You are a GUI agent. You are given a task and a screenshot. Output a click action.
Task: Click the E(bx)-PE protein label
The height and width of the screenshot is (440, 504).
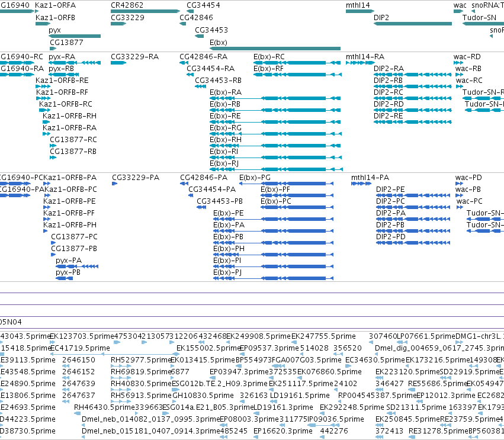click(229, 213)
